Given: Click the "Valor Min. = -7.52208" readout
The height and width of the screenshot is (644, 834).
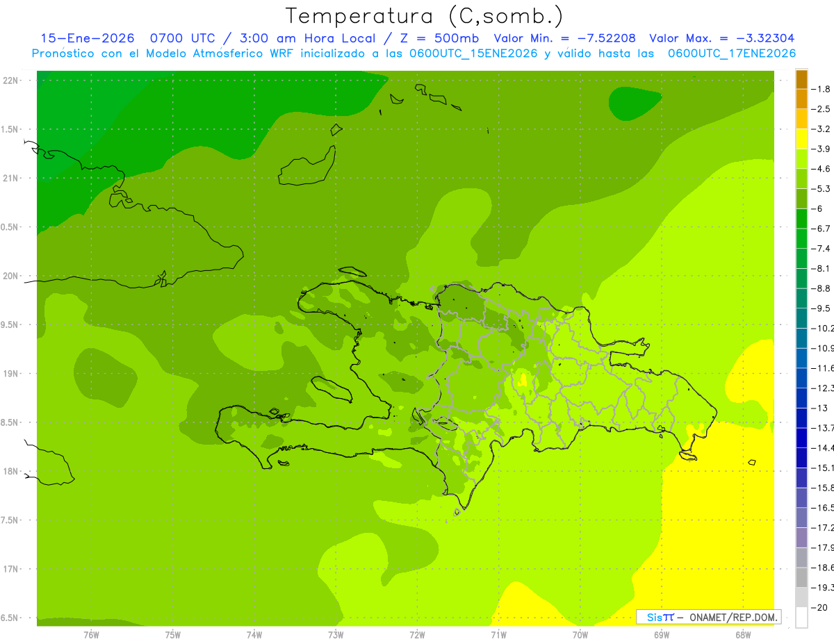Looking at the screenshot, I should pos(564,38).
